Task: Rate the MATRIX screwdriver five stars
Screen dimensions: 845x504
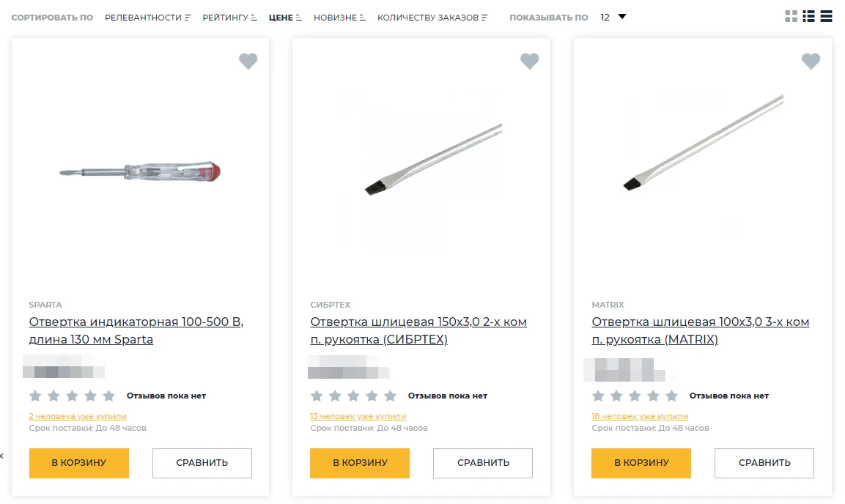Action: click(x=671, y=396)
